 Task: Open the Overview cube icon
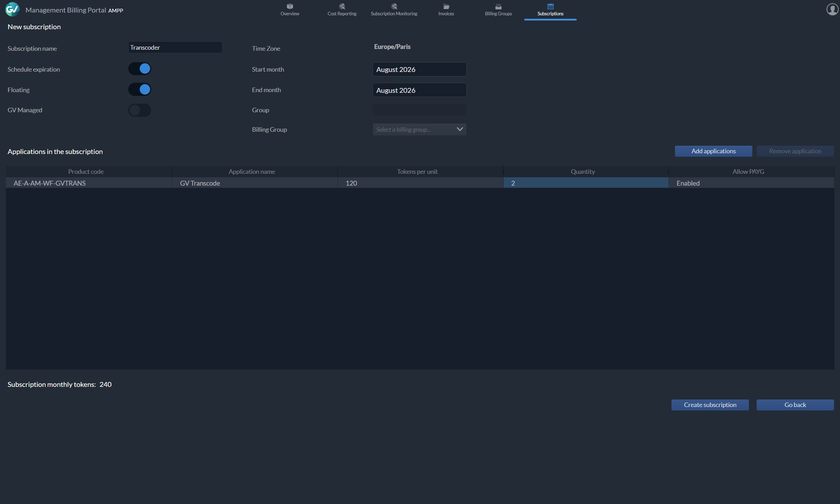click(289, 6)
